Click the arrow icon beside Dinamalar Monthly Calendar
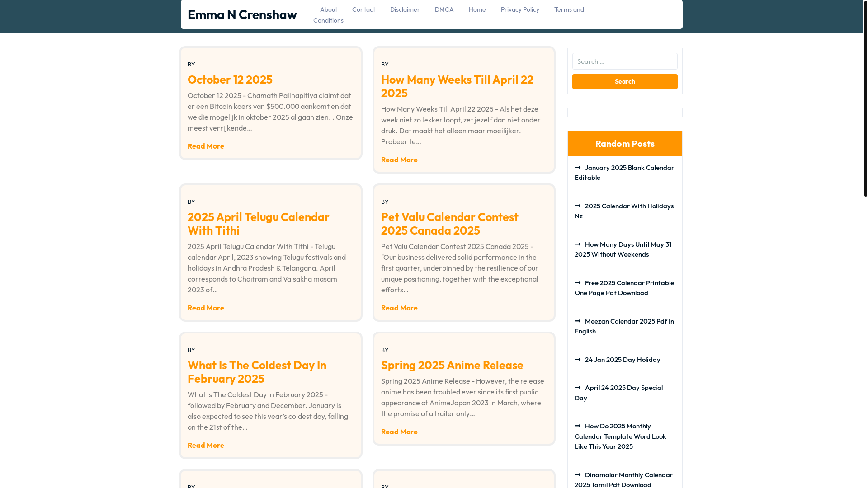The width and height of the screenshot is (868, 488). (578, 475)
